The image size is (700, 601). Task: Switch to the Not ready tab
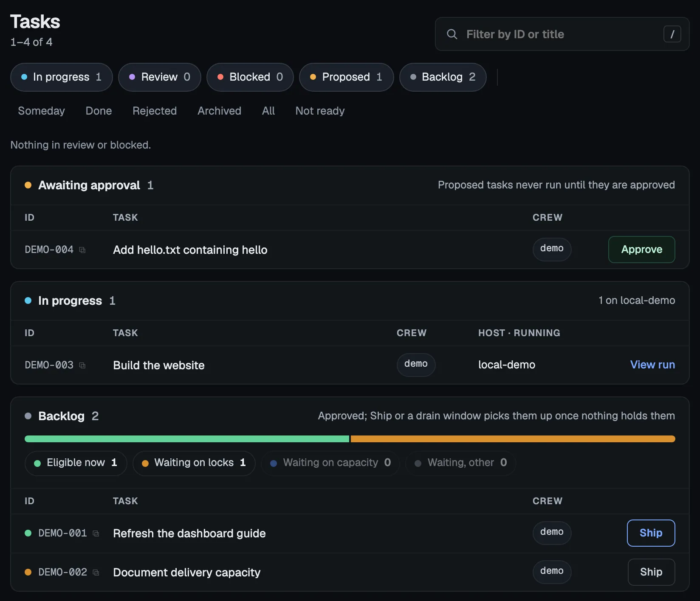point(320,111)
